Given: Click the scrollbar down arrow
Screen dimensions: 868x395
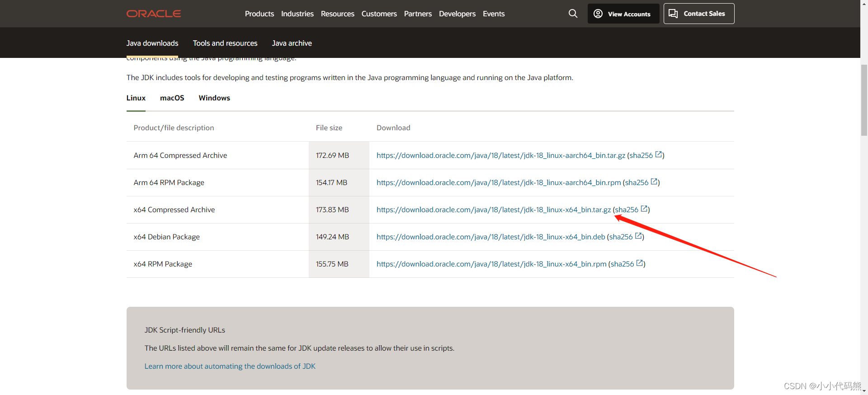Looking at the screenshot, I should (864, 391).
